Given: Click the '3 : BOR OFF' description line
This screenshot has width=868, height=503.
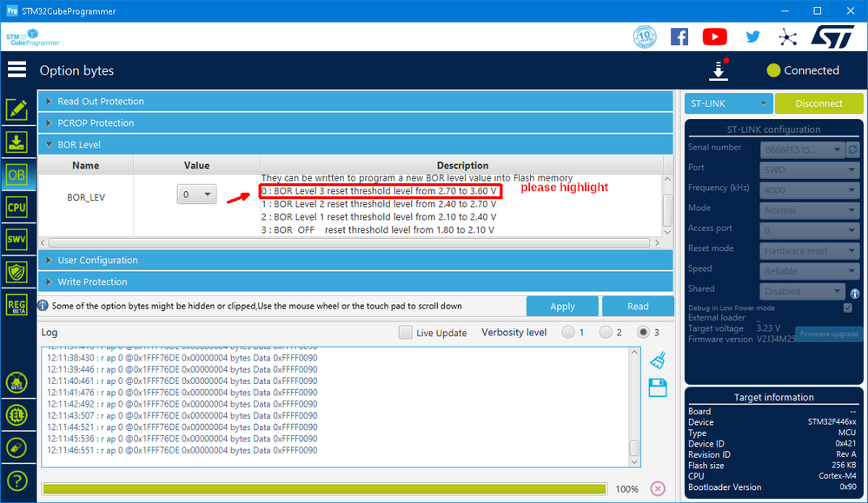Looking at the screenshot, I should point(378,229).
